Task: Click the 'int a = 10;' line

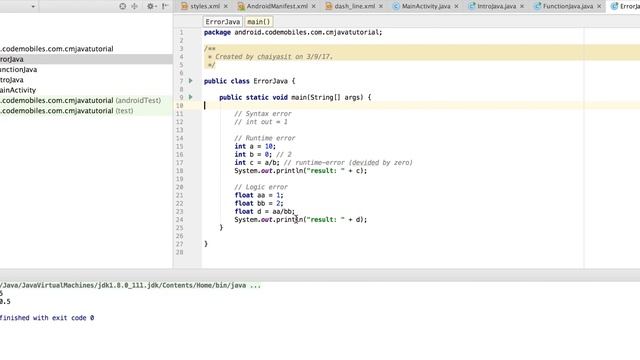Action: click(255, 146)
